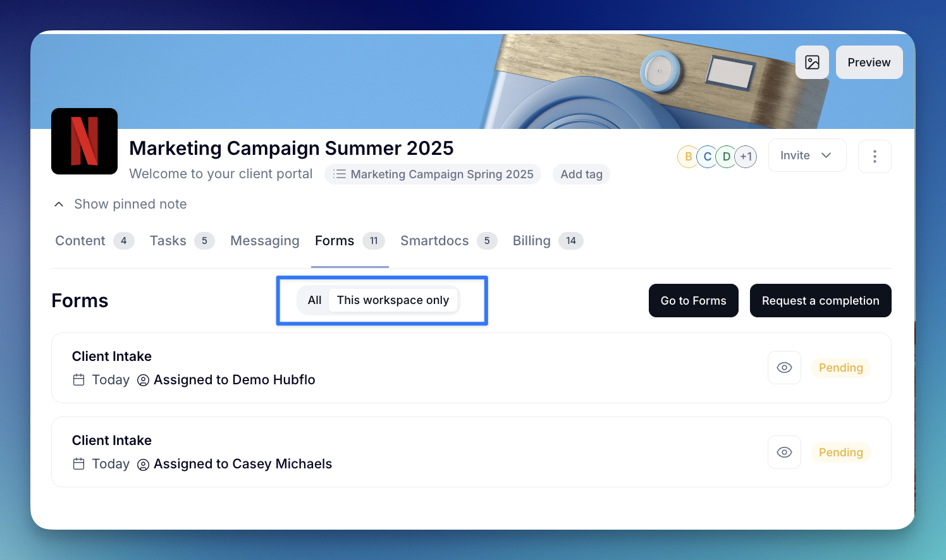The width and height of the screenshot is (946, 560).
Task: Switch forms filter to All
Action: pos(314,300)
